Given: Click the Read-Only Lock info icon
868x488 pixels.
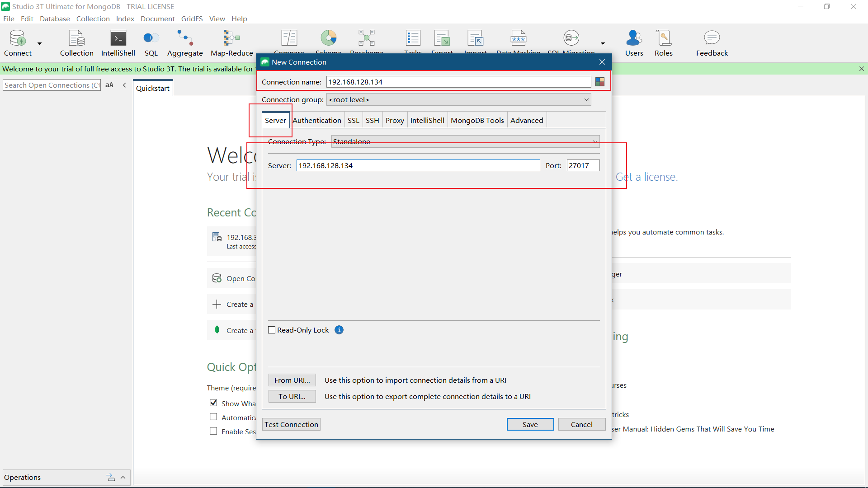Looking at the screenshot, I should coord(339,330).
